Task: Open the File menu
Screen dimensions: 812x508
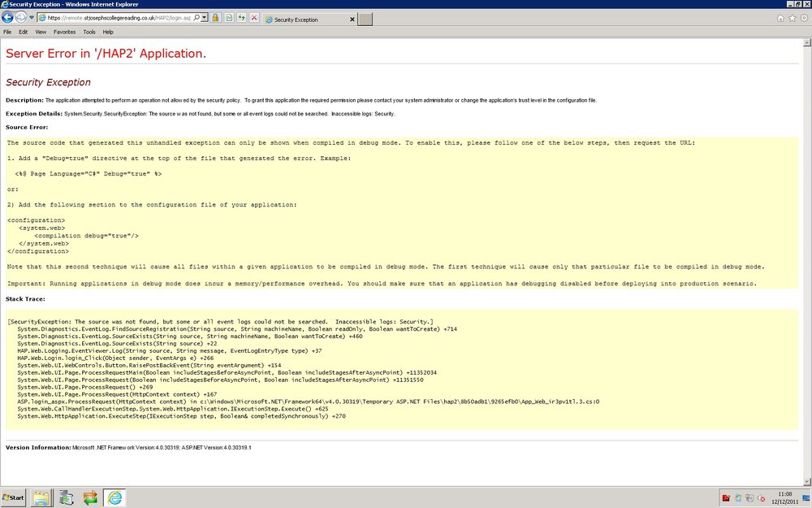Action: tap(7, 33)
